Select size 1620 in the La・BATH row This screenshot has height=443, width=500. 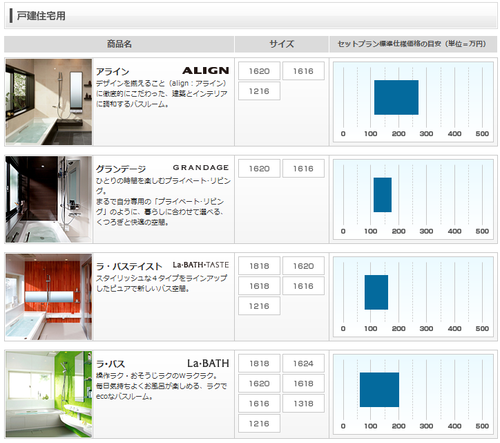(x=259, y=383)
